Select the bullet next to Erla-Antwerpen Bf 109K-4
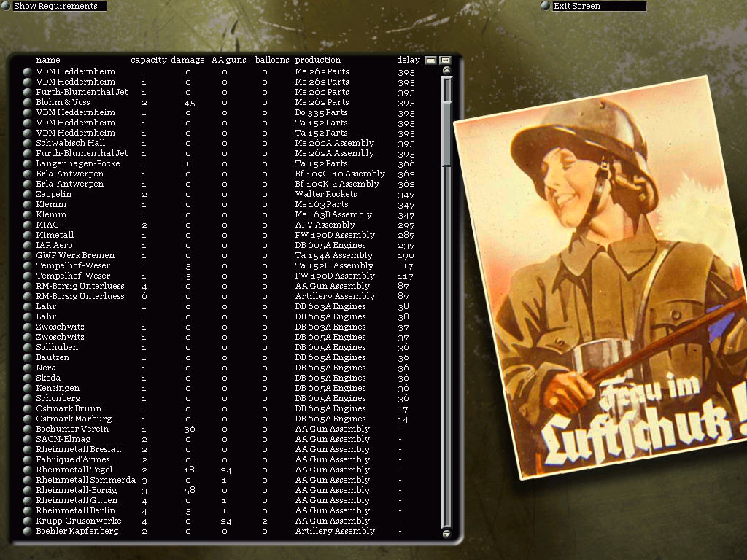 pos(28,184)
